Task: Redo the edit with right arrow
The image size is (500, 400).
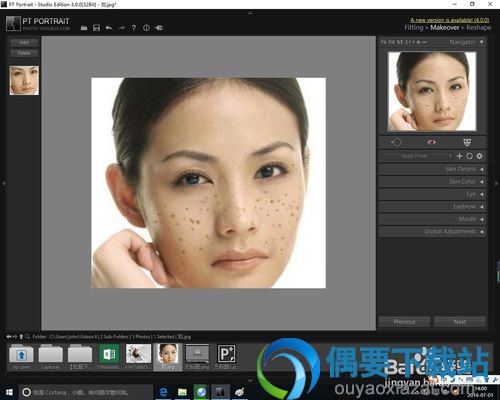Action: point(121,28)
